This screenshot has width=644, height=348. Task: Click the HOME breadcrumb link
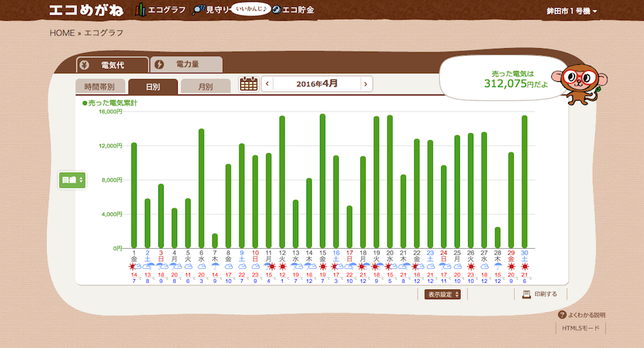[x=62, y=33]
